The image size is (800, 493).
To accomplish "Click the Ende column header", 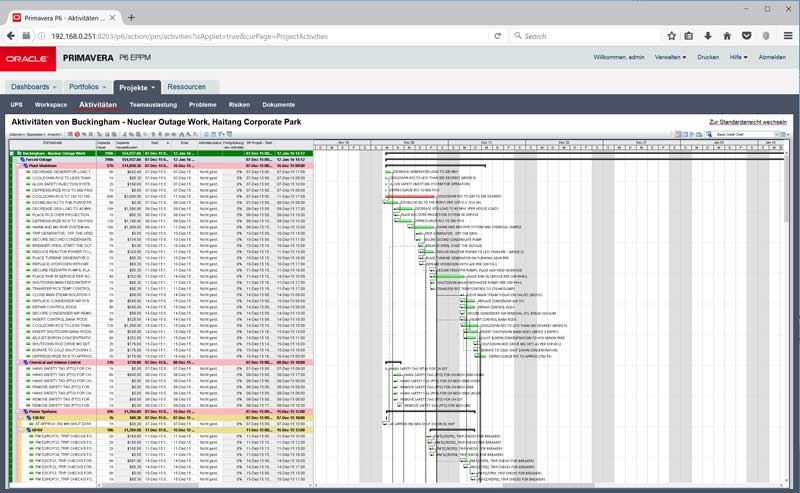I will coord(184,143).
